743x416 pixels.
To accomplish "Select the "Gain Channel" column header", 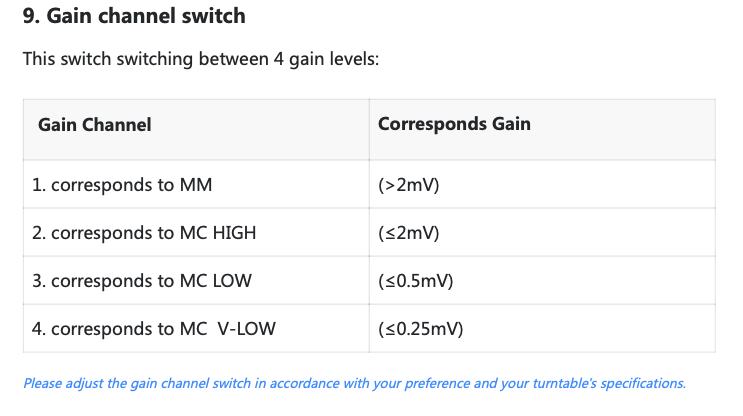I will pos(95,125).
